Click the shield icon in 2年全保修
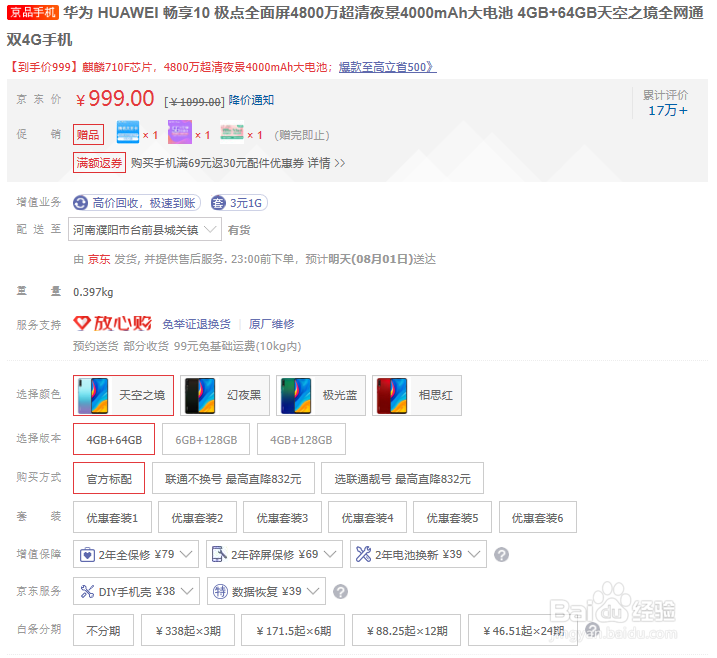This screenshot has width=717, height=658. [87, 555]
